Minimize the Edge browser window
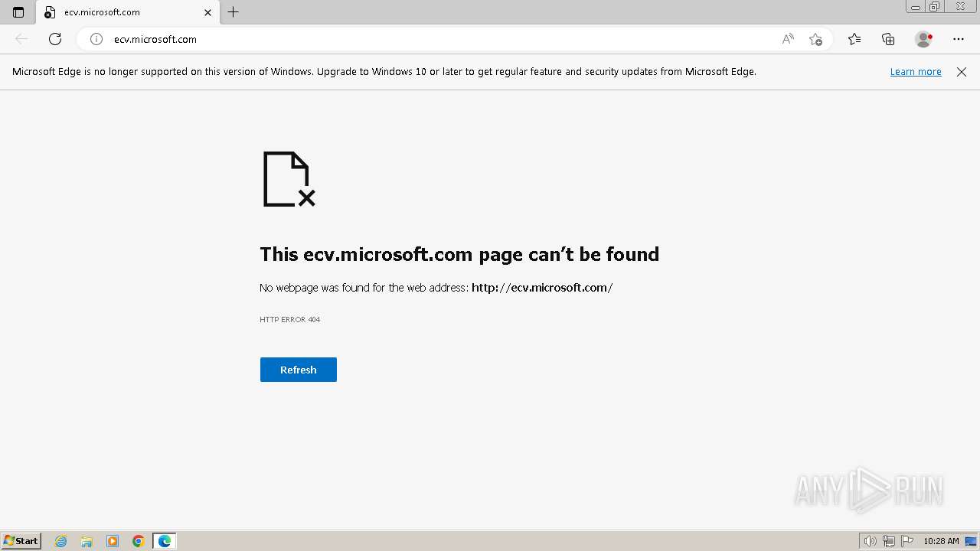980x551 pixels. [x=916, y=7]
